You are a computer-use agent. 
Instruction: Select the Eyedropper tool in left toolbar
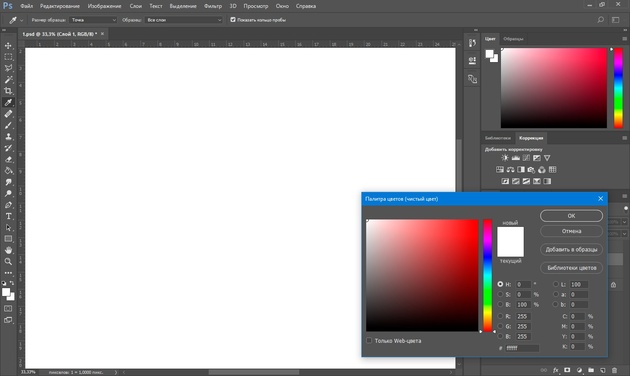coord(8,102)
